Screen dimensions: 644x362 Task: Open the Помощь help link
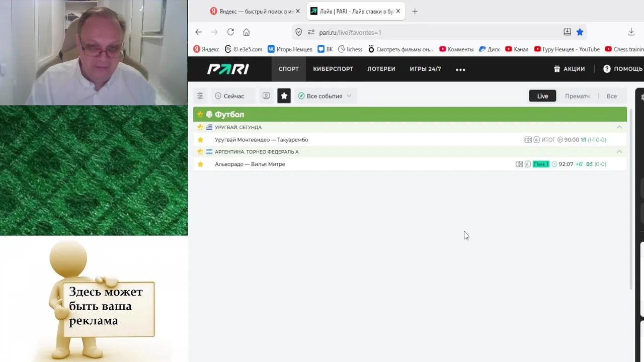(623, 69)
